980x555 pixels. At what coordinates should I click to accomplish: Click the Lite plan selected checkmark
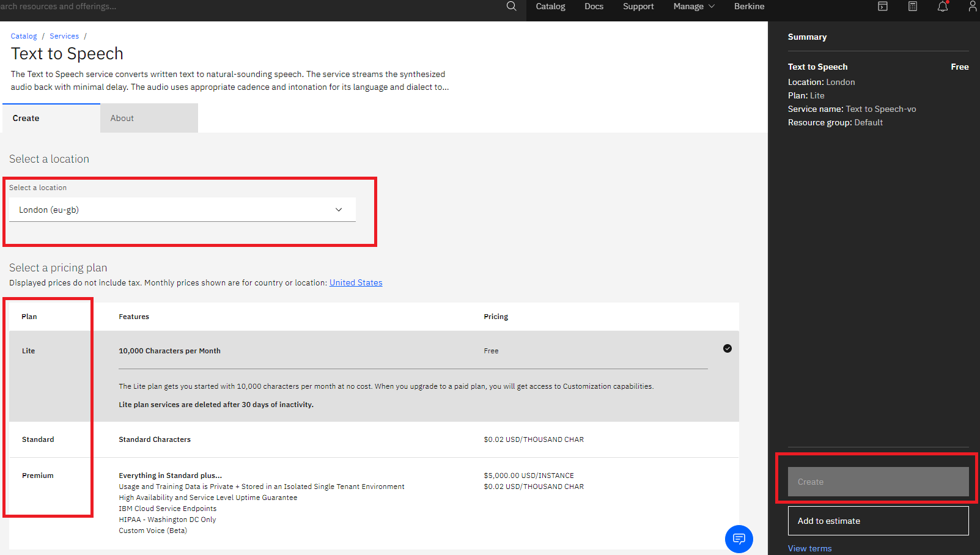coord(728,348)
